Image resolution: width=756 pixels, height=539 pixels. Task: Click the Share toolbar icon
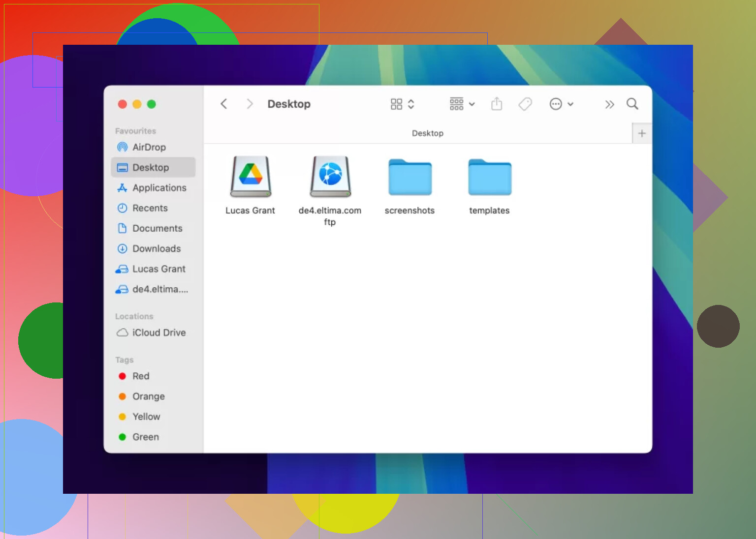click(x=497, y=104)
